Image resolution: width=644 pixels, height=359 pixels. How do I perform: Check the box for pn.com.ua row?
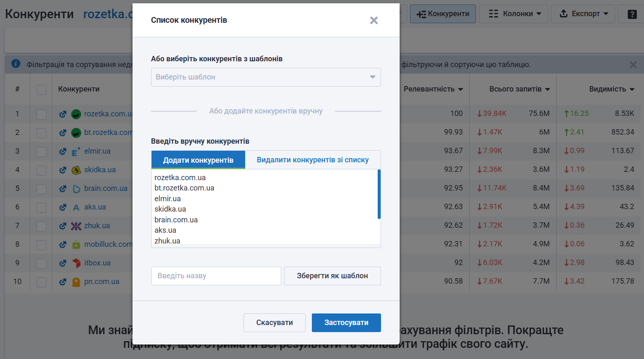pyautogui.click(x=41, y=282)
